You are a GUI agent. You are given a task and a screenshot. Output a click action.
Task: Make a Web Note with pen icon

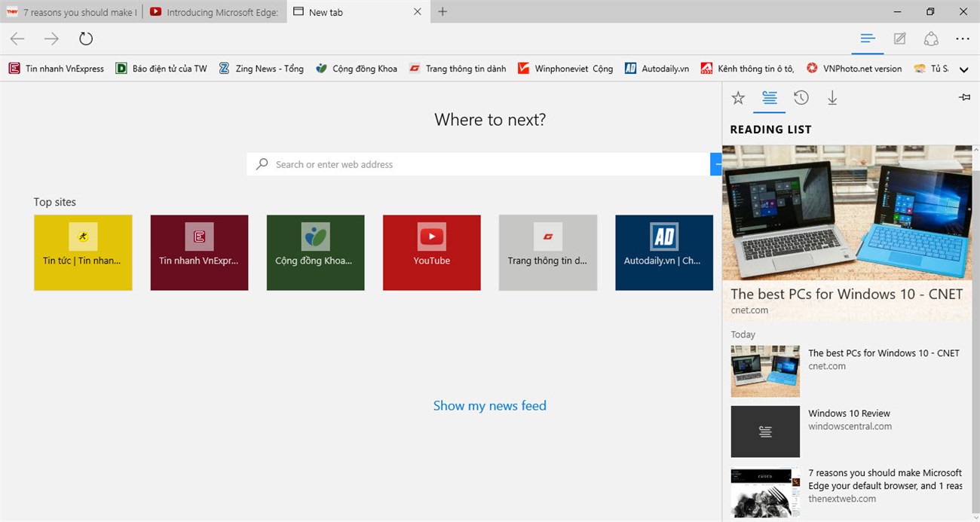899,38
